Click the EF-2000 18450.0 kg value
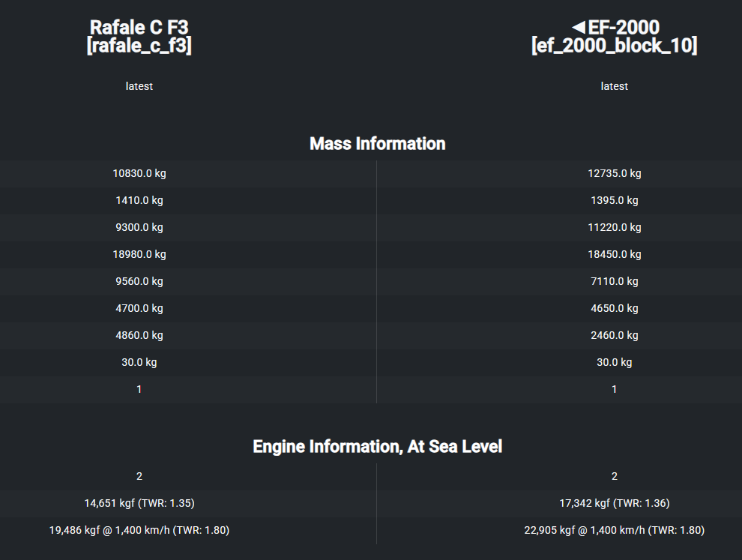The image size is (742, 560). pos(615,254)
